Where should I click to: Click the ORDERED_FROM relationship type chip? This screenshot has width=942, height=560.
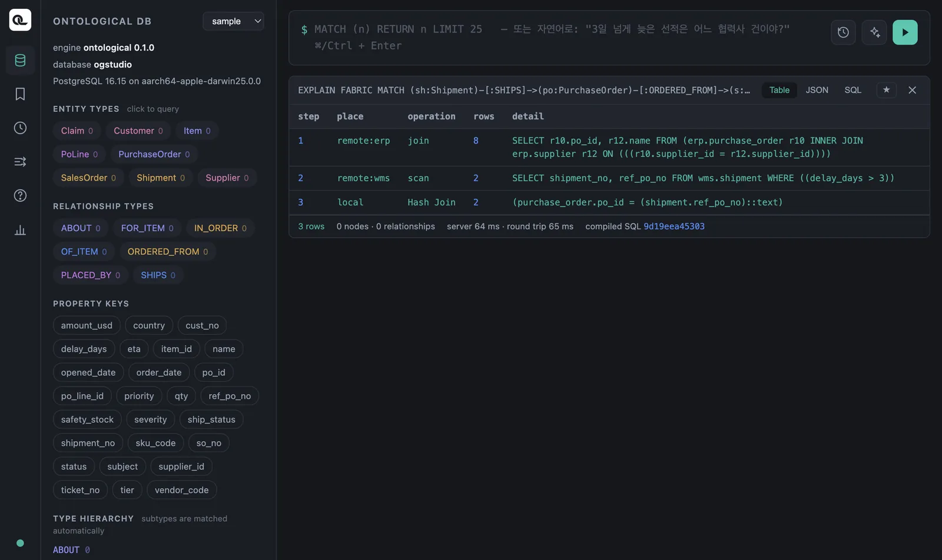(168, 252)
